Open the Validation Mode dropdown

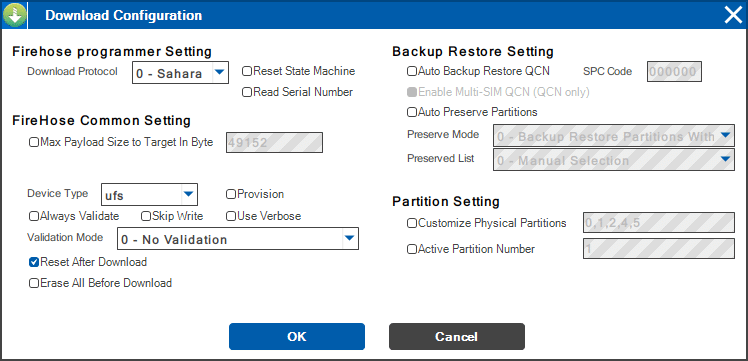point(238,239)
